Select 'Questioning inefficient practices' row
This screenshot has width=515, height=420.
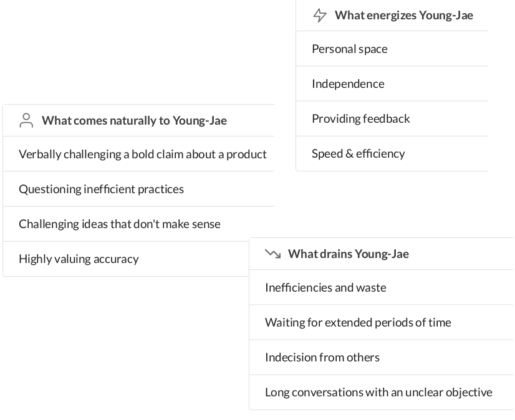pyautogui.click(x=138, y=189)
